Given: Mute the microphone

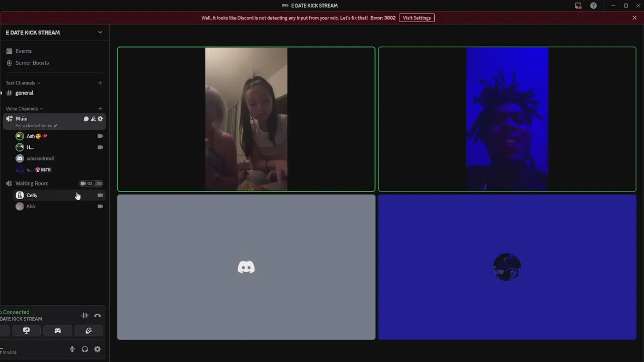Looking at the screenshot, I should click(x=72, y=349).
